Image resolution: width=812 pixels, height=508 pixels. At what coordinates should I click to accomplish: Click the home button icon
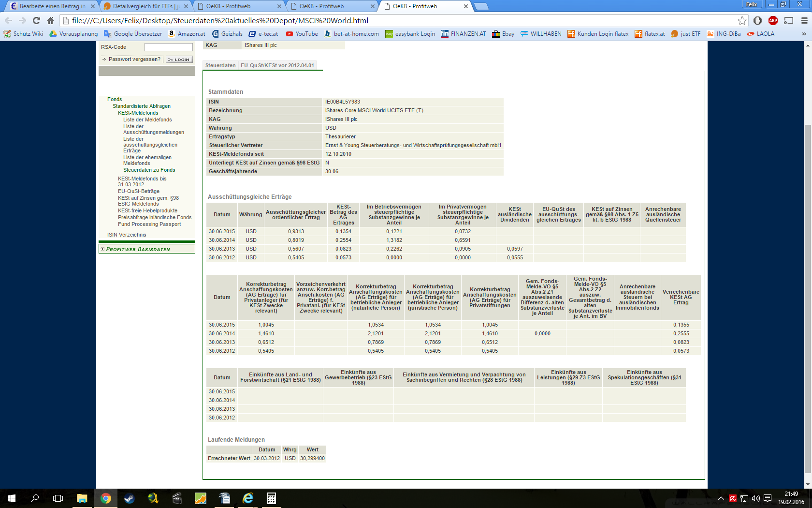(50, 20)
